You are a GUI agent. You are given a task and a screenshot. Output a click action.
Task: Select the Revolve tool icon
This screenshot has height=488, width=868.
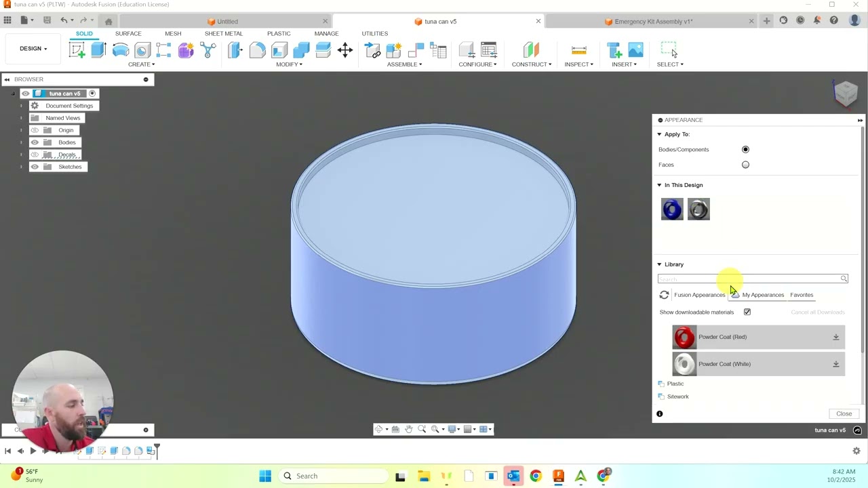coord(121,49)
